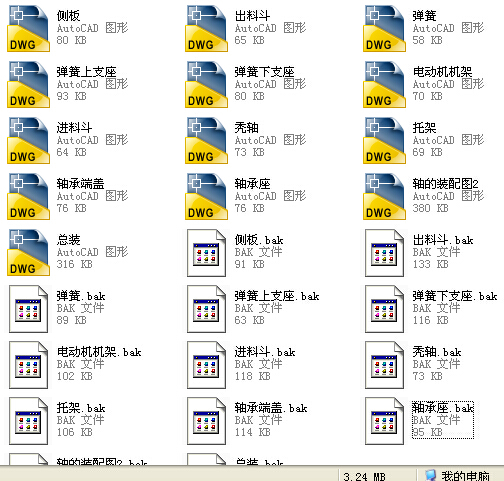Highlight the 托架.bak file icon

[28, 421]
